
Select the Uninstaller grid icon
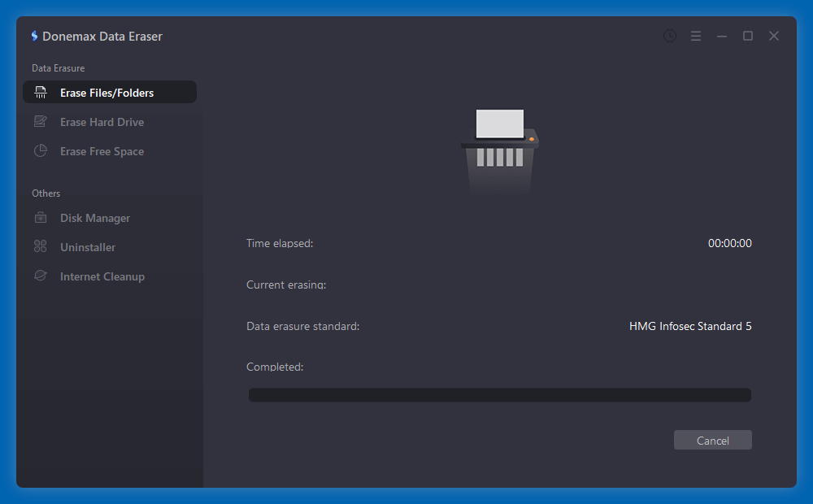[41, 247]
